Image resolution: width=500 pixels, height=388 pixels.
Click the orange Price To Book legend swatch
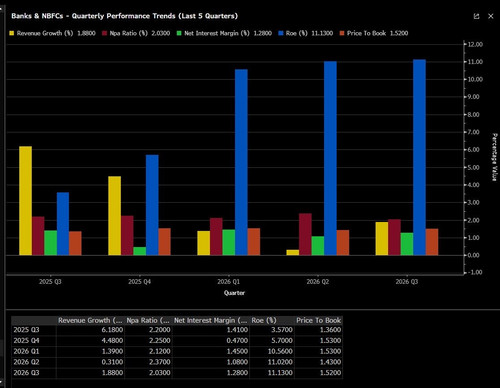(342, 33)
